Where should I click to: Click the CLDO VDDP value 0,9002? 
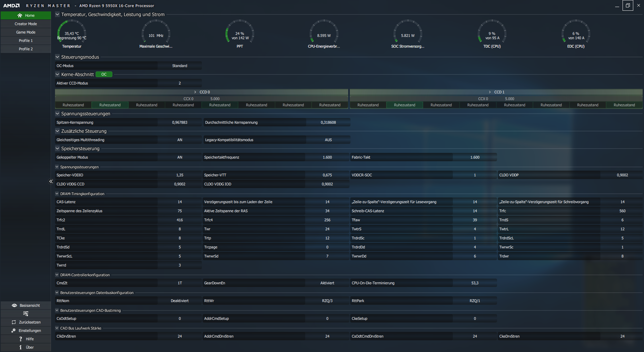click(x=623, y=175)
